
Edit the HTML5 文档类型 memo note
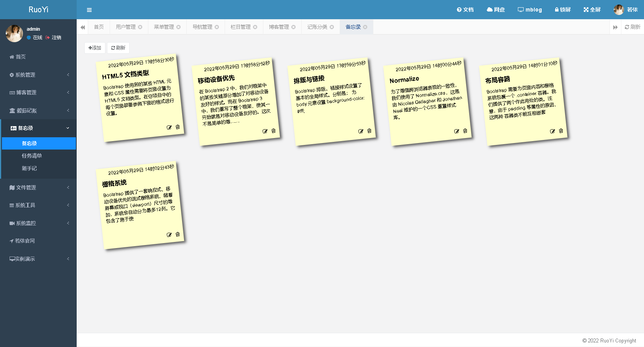(x=169, y=127)
